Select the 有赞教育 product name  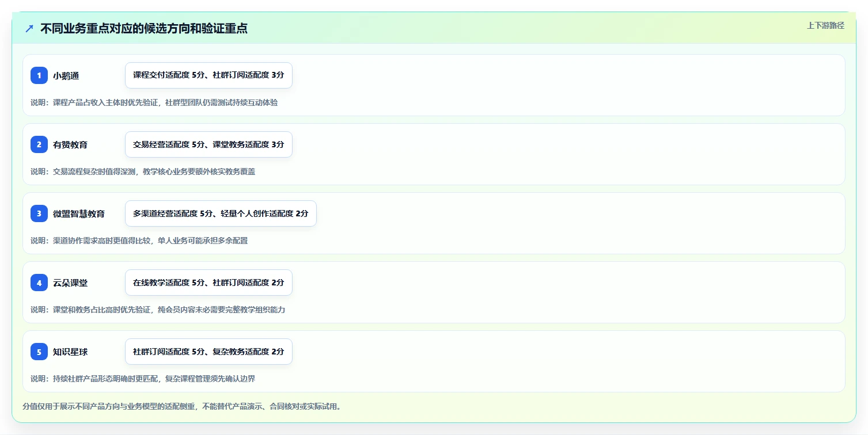70,144
